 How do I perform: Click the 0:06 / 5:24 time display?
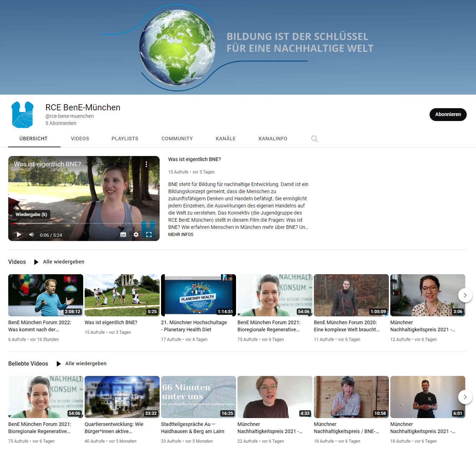point(51,235)
